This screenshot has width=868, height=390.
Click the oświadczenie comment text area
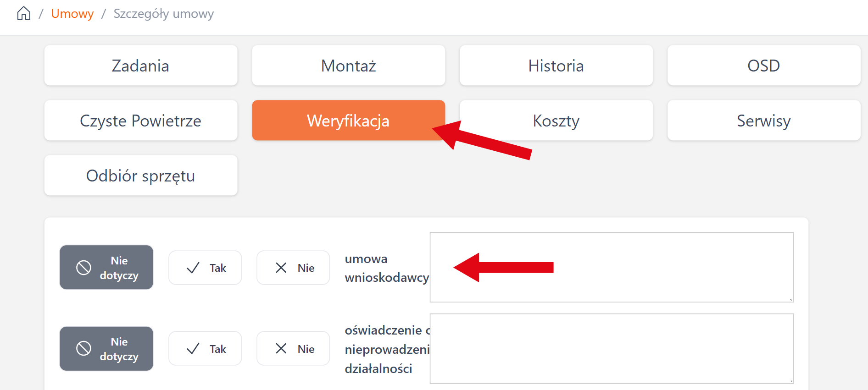point(612,349)
